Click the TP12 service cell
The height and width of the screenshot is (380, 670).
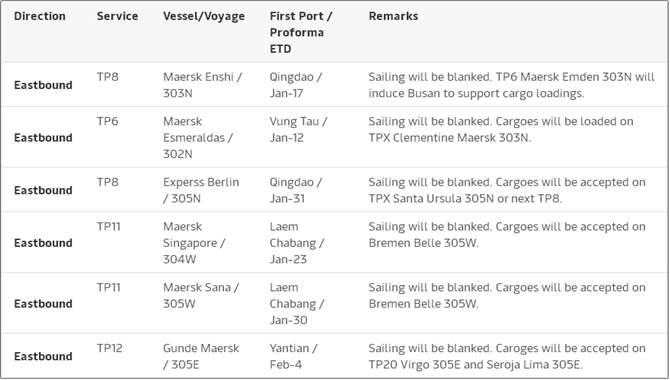(109, 348)
